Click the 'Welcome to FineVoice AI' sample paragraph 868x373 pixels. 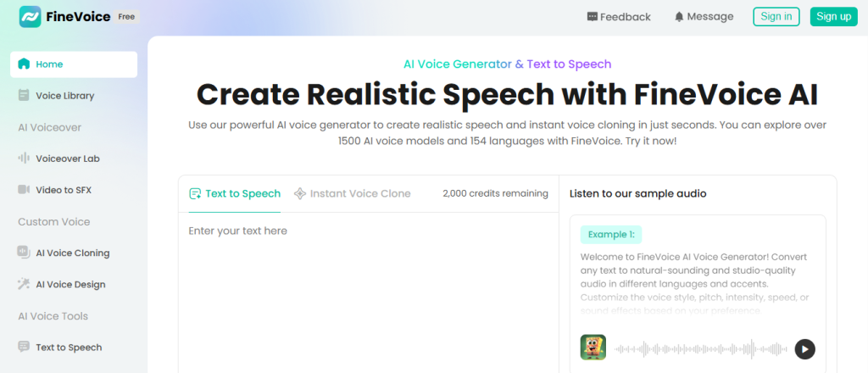coord(695,285)
